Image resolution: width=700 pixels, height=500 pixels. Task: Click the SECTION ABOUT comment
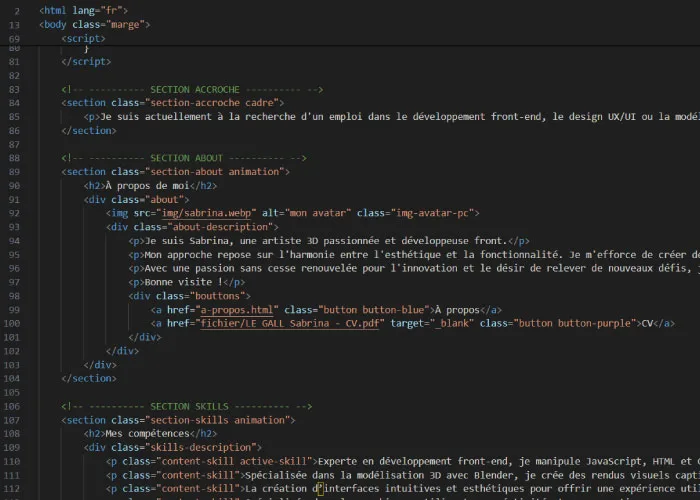184,158
